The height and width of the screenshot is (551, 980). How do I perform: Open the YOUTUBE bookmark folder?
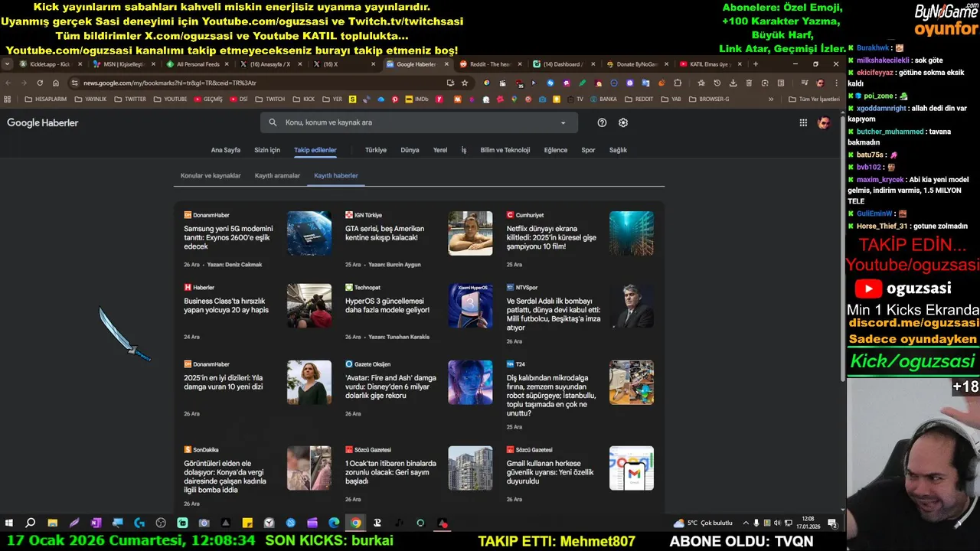click(170, 99)
